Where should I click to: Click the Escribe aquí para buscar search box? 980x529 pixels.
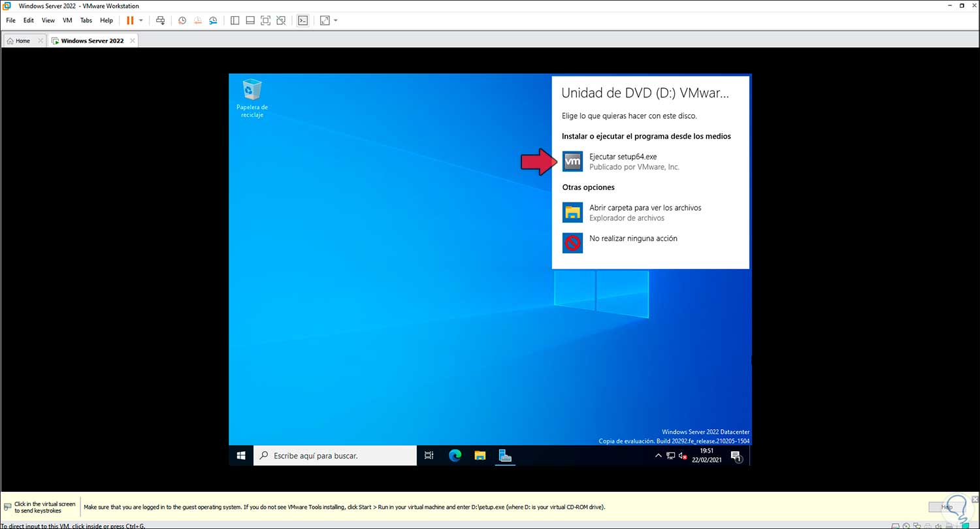[335, 455]
